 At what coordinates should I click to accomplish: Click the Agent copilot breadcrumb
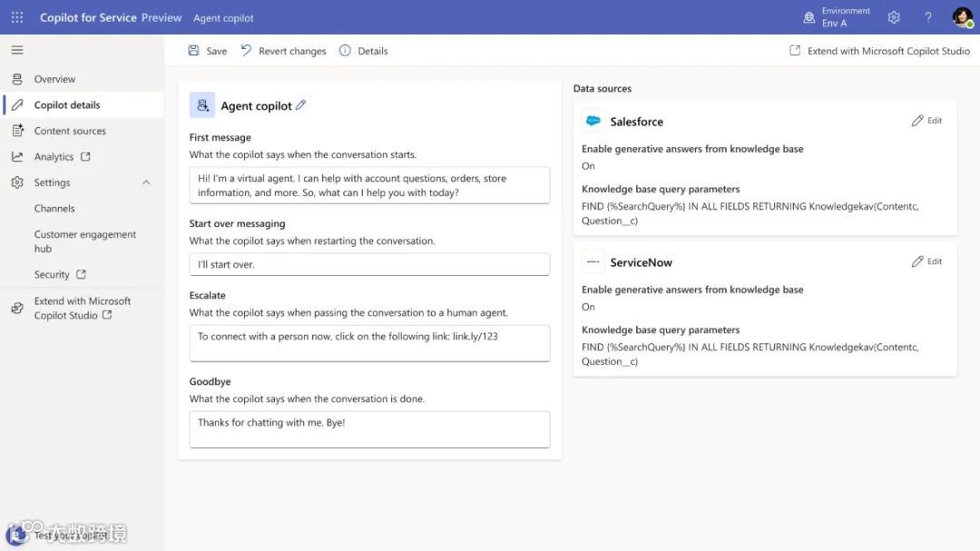click(223, 18)
